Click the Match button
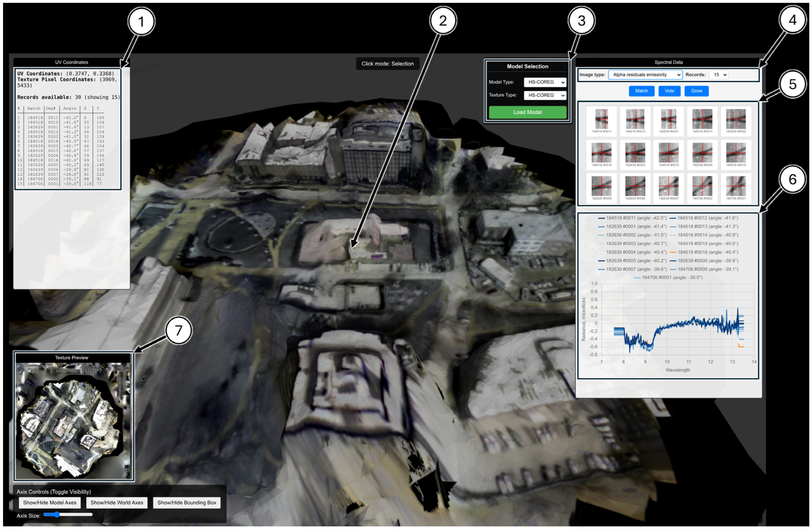This screenshot has width=812, height=529. tap(641, 91)
